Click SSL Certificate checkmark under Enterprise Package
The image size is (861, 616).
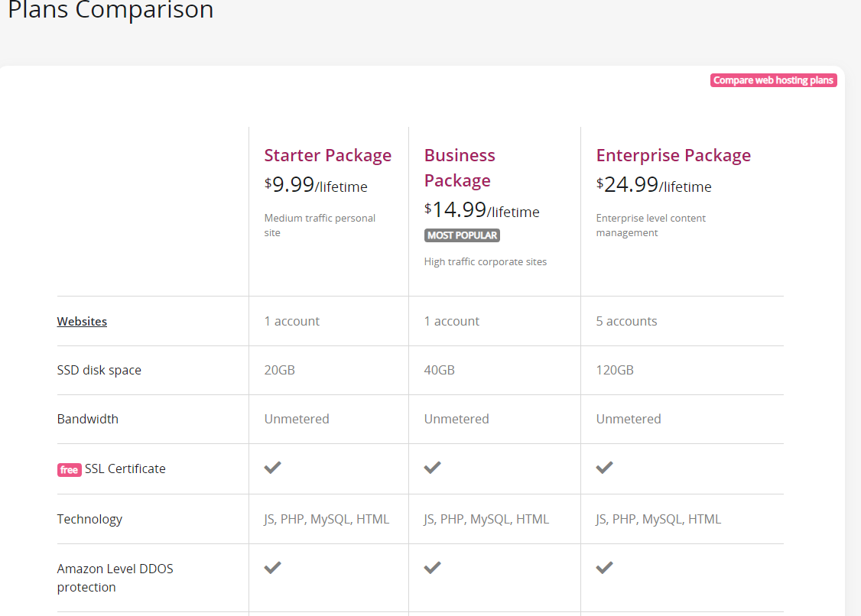tap(604, 467)
